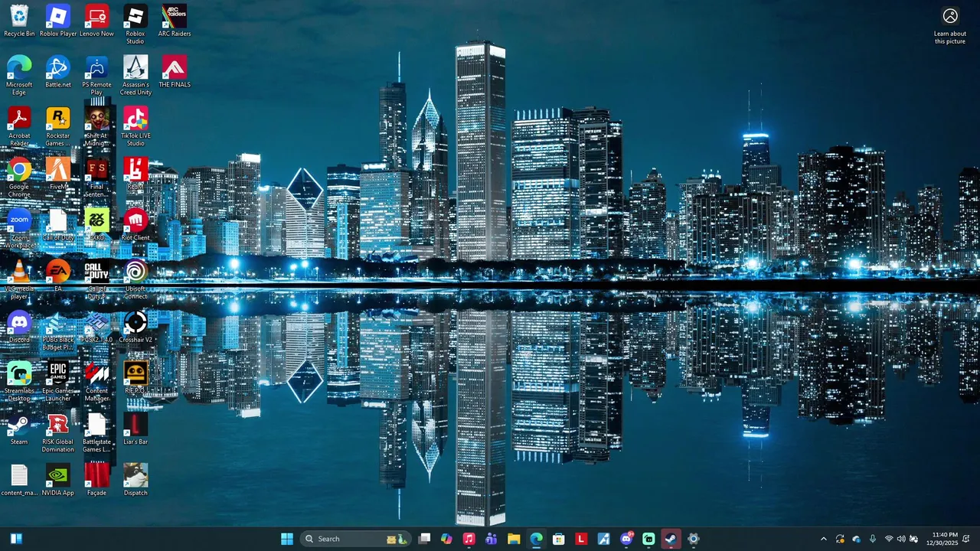Select the Recycle Bin desktop icon
980x551 pixels.
(19, 21)
